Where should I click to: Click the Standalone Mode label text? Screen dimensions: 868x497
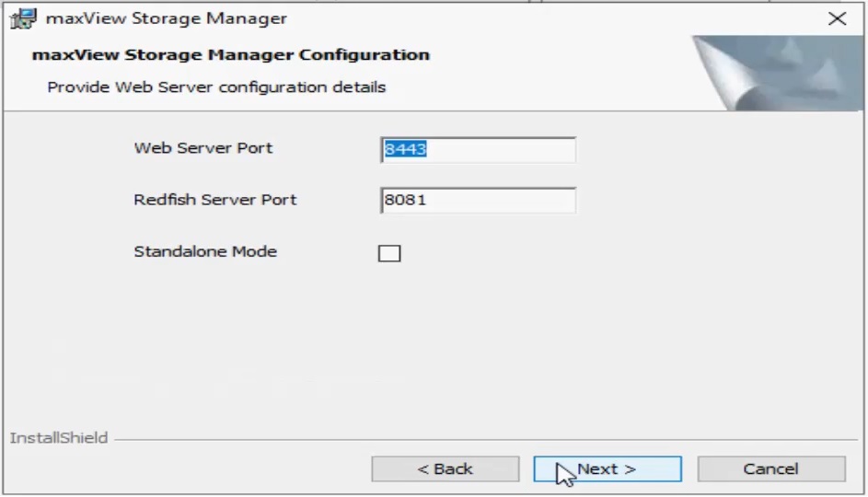[205, 251]
